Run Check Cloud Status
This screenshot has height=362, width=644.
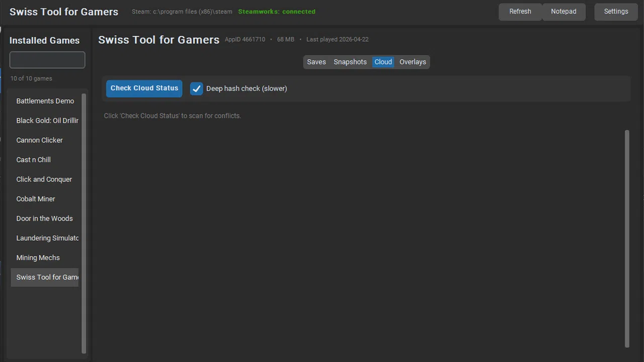point(144,88)
